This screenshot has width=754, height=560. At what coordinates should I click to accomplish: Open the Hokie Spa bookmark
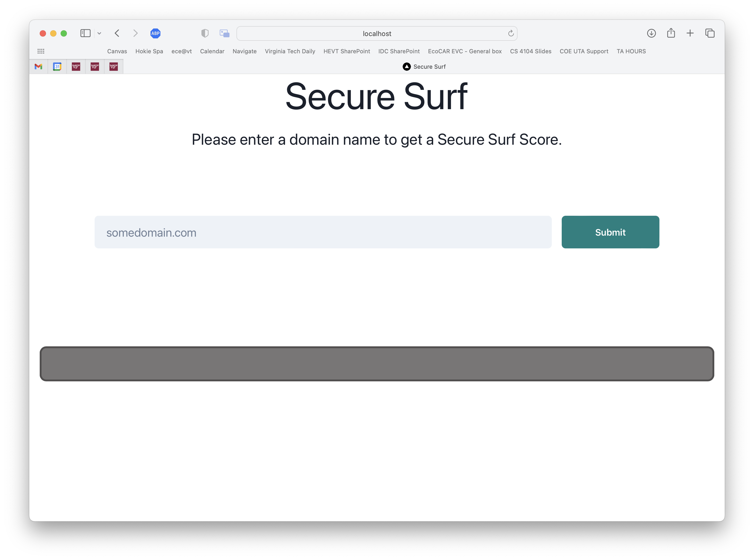(149, 51)
